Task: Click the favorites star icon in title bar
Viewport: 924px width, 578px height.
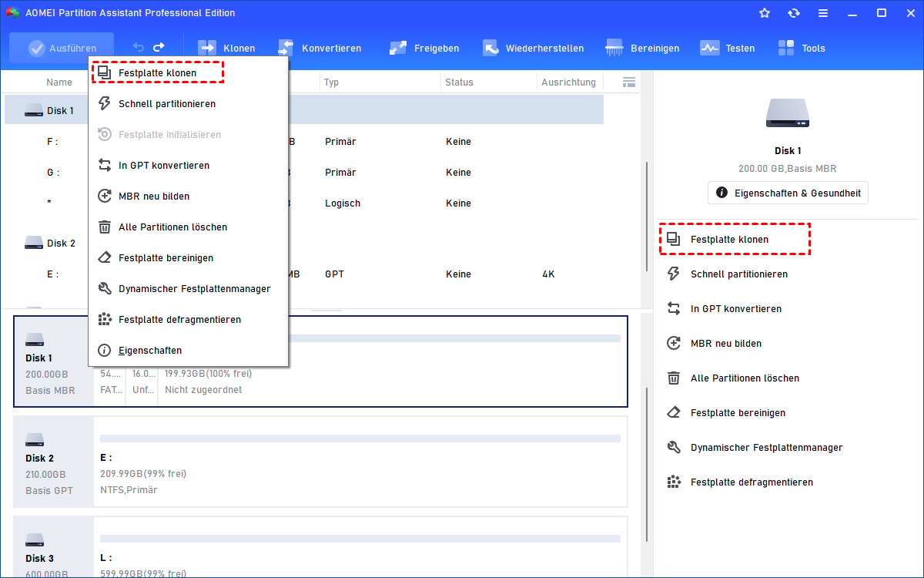Action: [765, 13]
